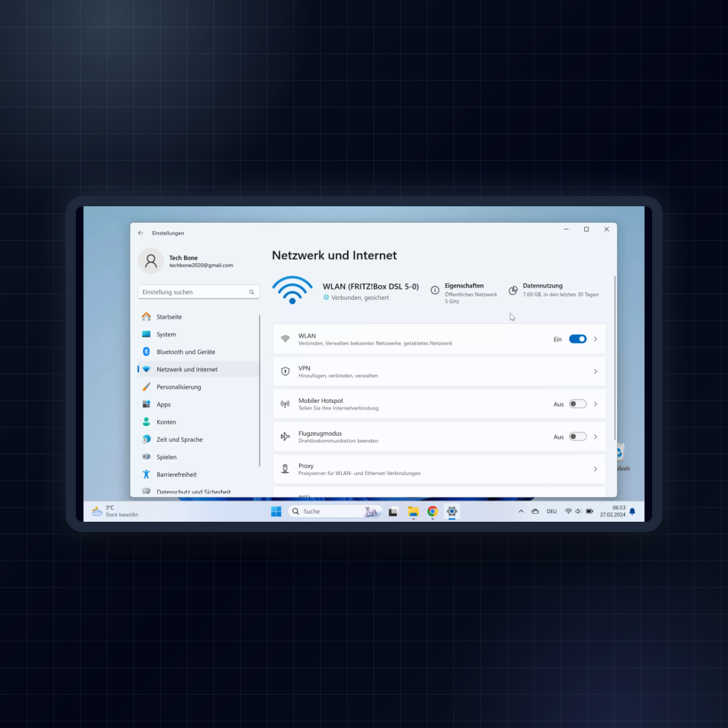
Task: Click the search magnifier icon in settings
Action: click(252, 292)
